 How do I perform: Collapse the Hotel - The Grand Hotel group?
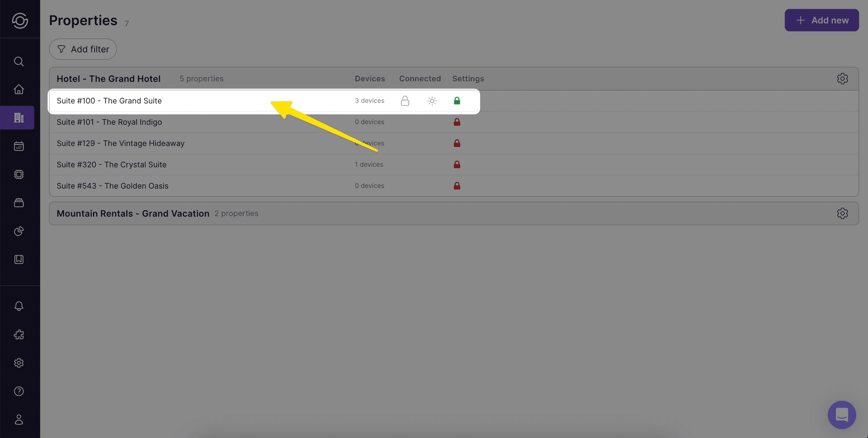tap(108, 79)
